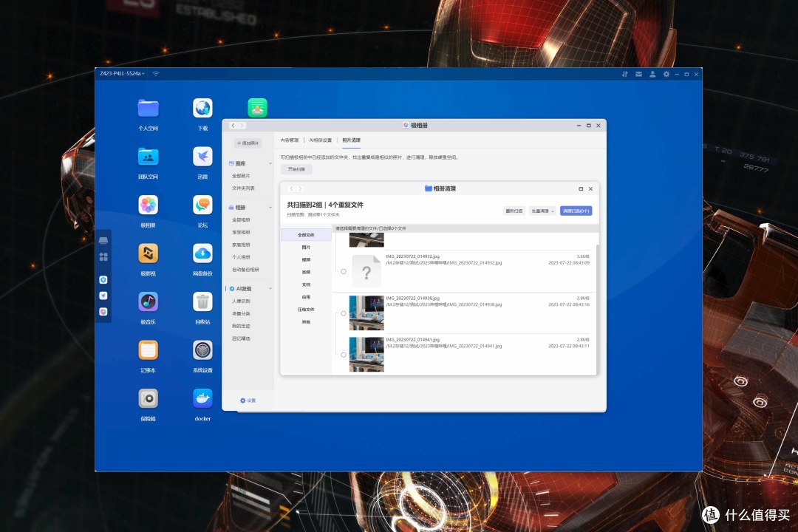The image size is (798, 532).
Task: Open 人像识别 under AI发现
Action: click(241, 301)
